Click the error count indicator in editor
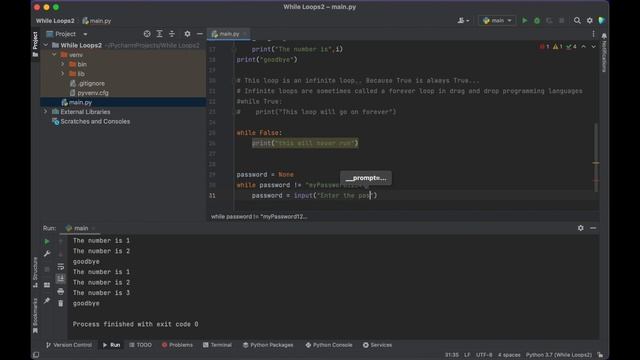 click(x=544, y=47)
